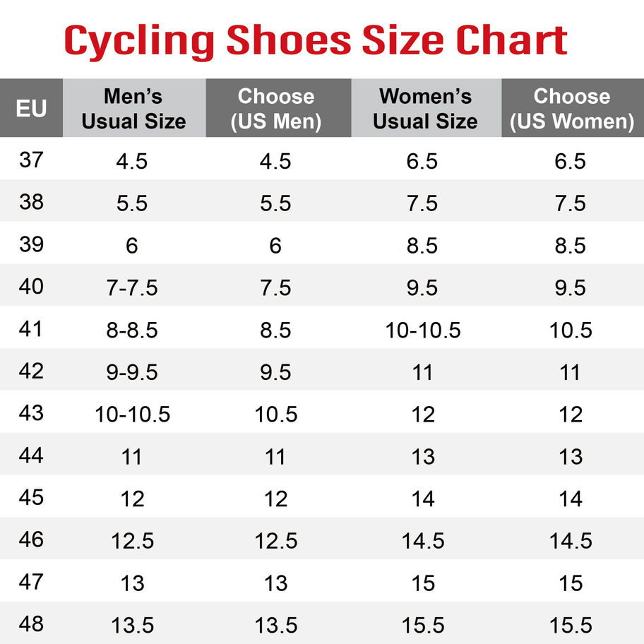Screen dimensions: 644x644
Task: Select men's usual size '10-10.5' cell
Action: 133,415
